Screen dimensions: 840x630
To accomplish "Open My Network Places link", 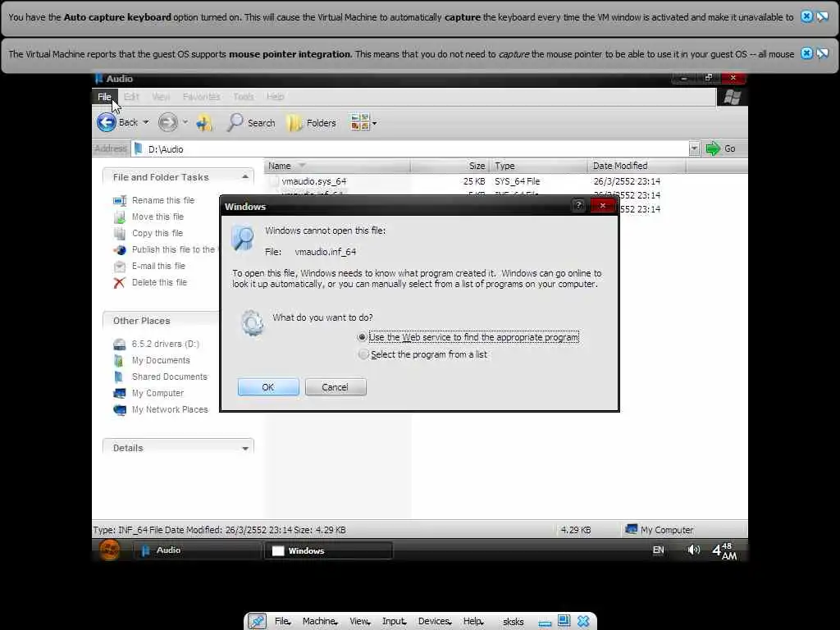I will [170, 409].
